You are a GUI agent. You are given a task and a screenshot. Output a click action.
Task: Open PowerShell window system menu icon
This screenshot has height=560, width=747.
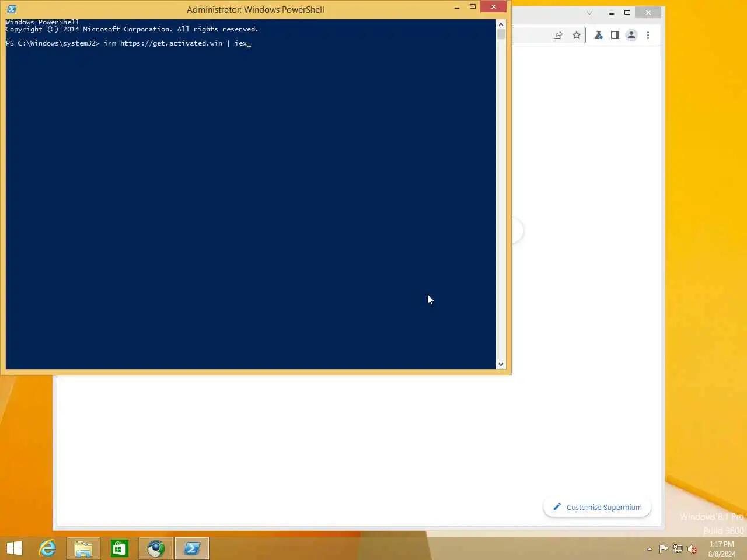(12, 9)
